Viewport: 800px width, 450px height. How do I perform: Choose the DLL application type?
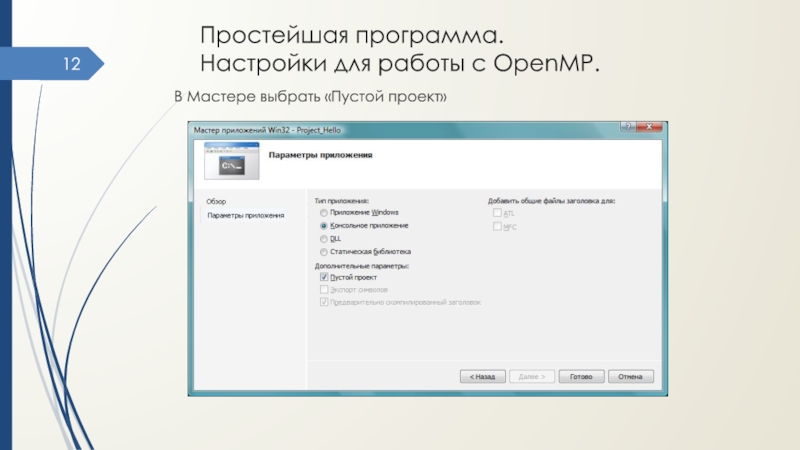323,239
